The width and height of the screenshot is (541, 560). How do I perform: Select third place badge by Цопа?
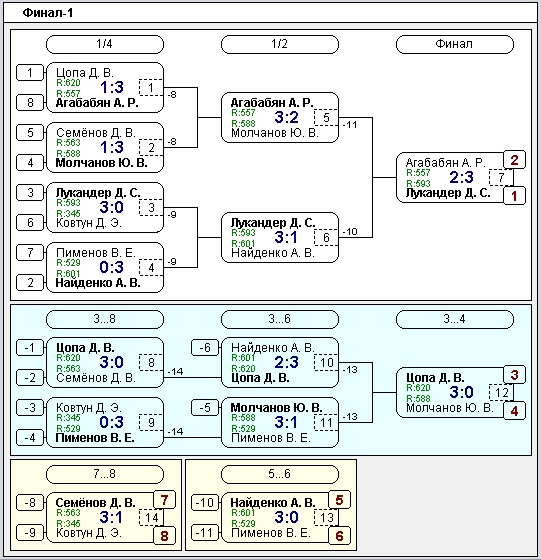pos(514,375)
